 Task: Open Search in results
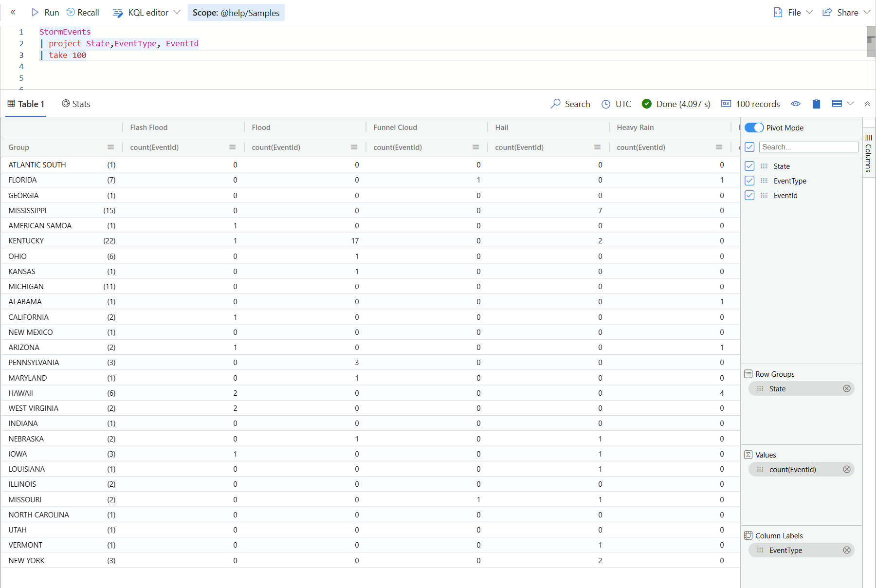(x=570, y=104)
